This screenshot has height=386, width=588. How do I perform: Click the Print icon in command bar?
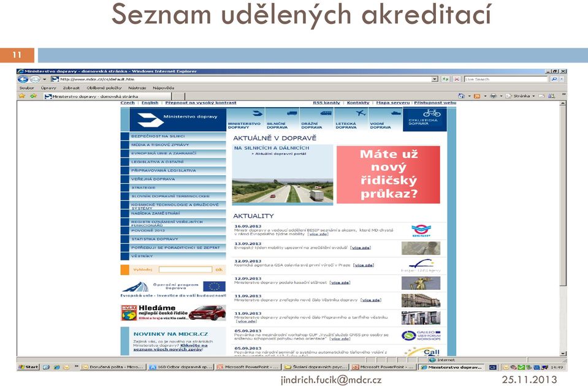point(494,96)
